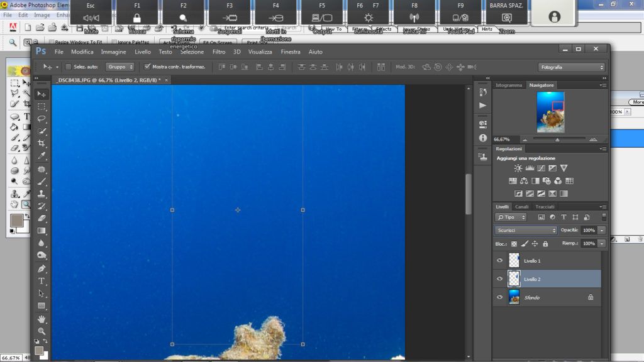Select the Crop tool
Screen dimensions: 644x362
(42, 144)
